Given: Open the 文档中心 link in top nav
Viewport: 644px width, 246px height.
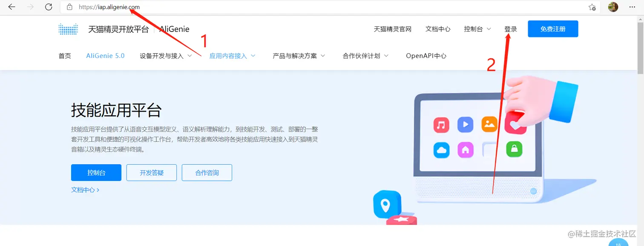Looking at the screenshot, I should tap(438, 29).
